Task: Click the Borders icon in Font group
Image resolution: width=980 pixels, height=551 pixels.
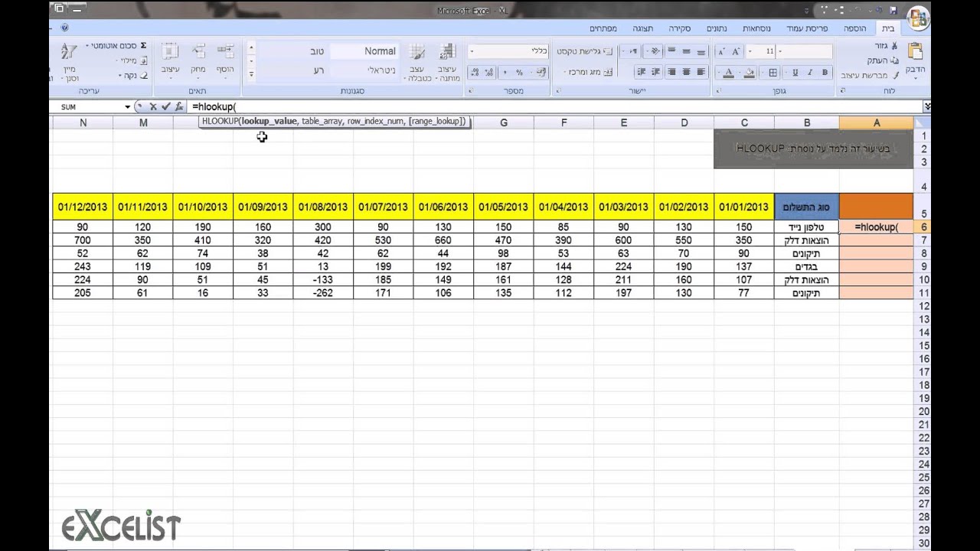Action: click(x=773, y=73)
